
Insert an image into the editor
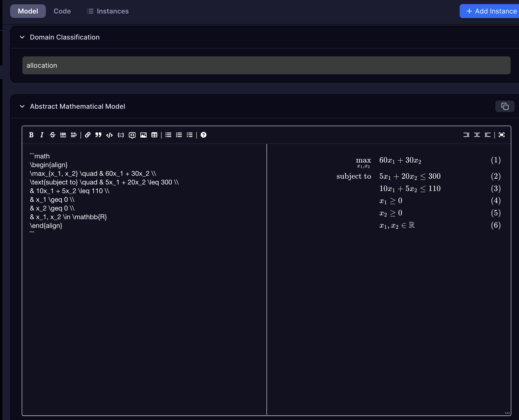tap(143, 135)
